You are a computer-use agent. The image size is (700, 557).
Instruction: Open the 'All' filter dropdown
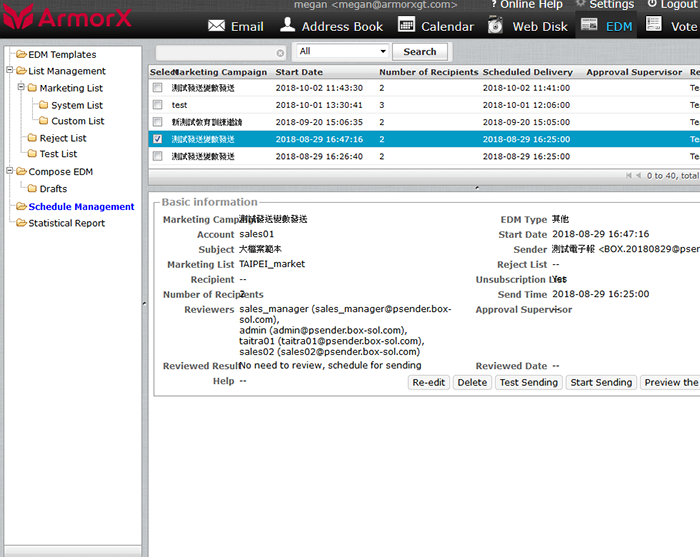point(342,52)
